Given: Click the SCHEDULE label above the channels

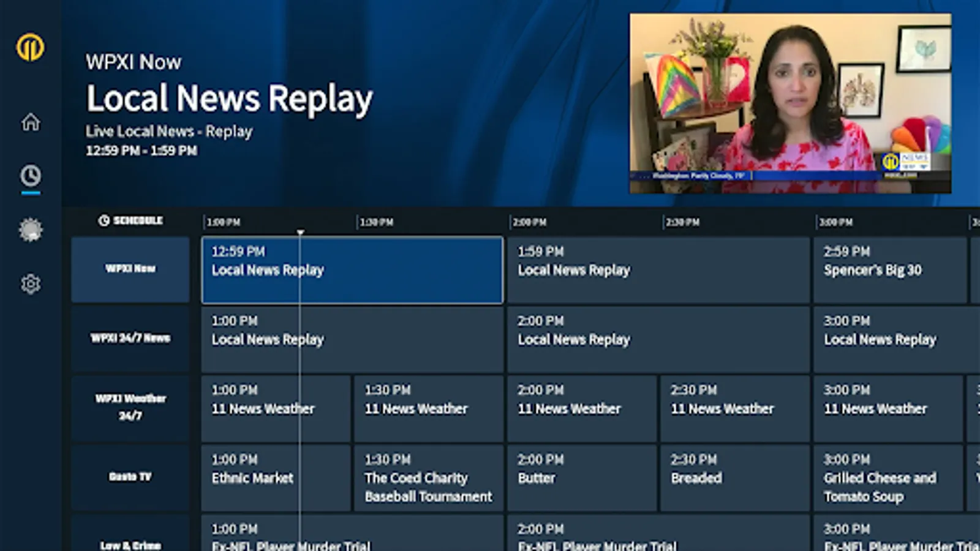Looking at the screenshot, I should click(x=138, y=220).
